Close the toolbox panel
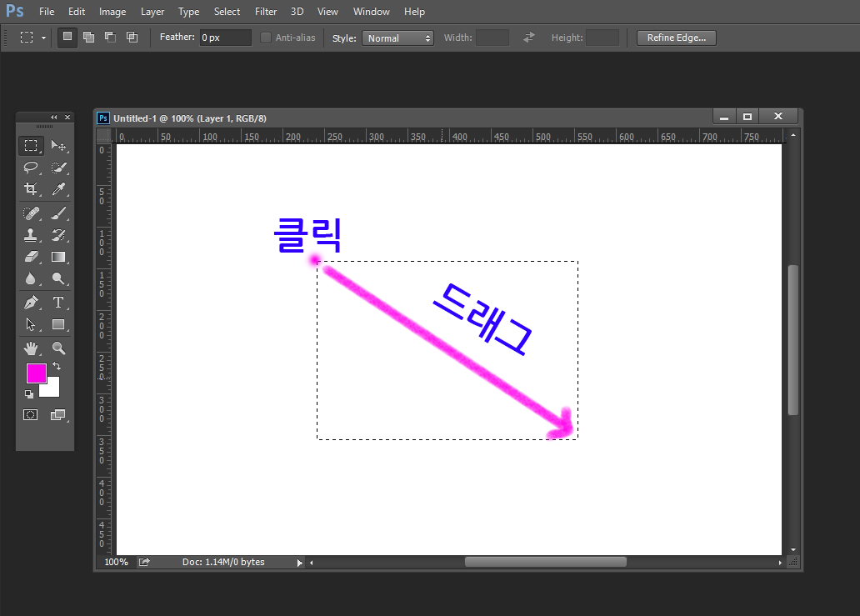The width and height of the screenshot is (860, 616). (67, 117)
